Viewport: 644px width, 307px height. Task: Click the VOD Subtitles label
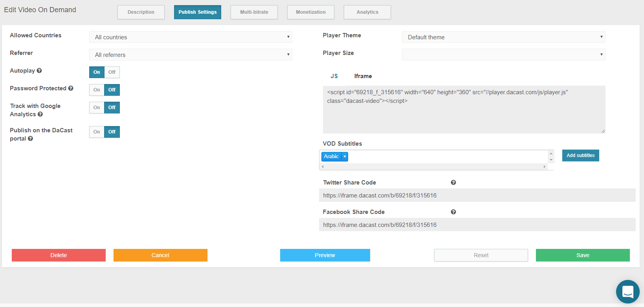coord(342,144)
